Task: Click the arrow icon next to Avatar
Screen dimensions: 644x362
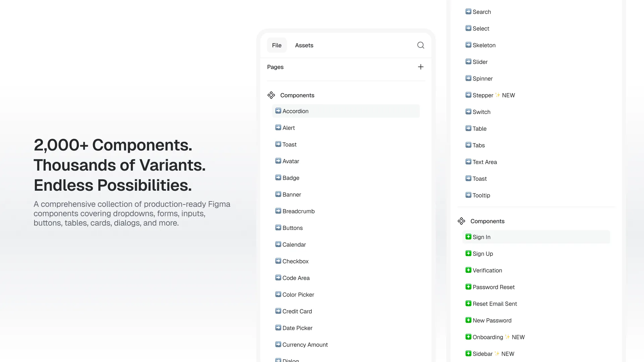Action: click(x=278, y=161)
